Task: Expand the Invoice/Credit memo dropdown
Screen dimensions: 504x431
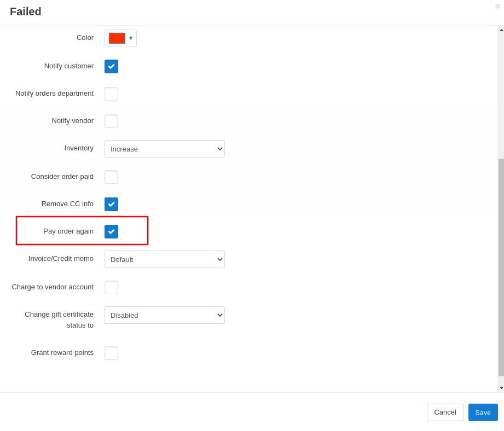Action: tap(165, 259)
